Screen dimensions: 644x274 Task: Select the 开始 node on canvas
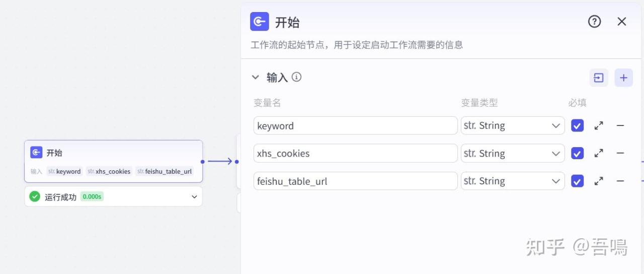tap(113, 153)
